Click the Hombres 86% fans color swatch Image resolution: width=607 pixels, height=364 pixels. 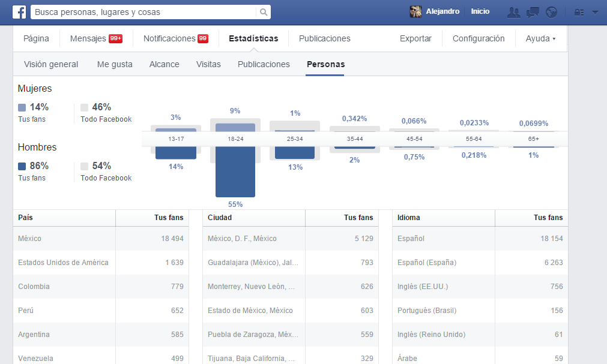(22, 166)
